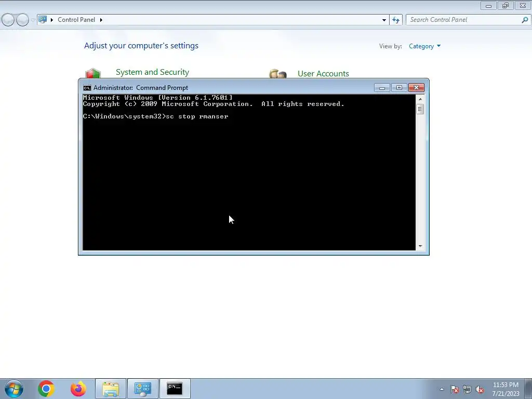Click the System and Security shield icon
Viewport: 532px width, 399px height.
pyautogui.click(x=93, y=73)
